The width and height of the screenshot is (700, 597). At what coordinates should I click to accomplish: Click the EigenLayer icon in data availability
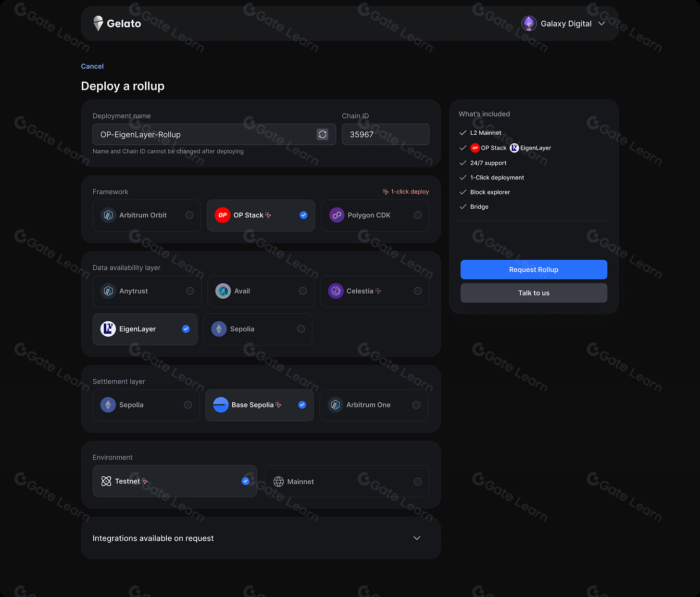[x=108, y=329]
